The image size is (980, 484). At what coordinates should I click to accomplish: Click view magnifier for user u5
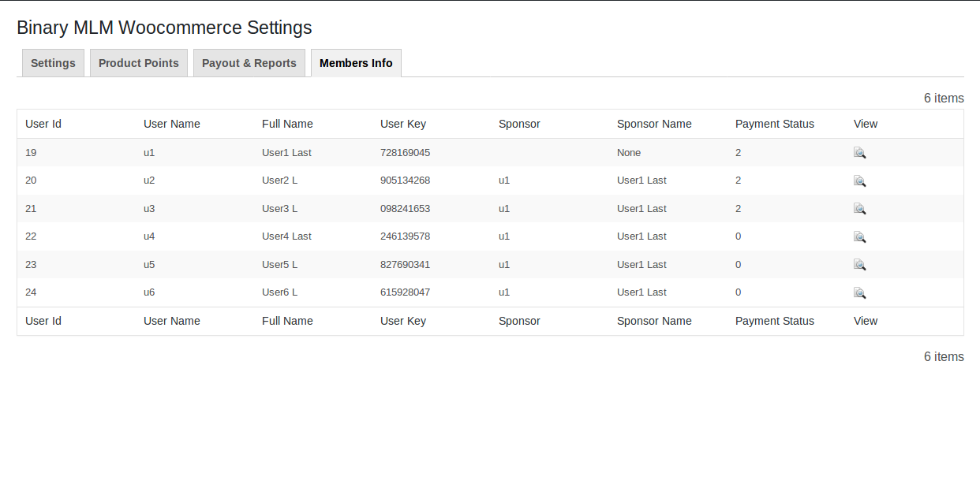coord(860,265)
